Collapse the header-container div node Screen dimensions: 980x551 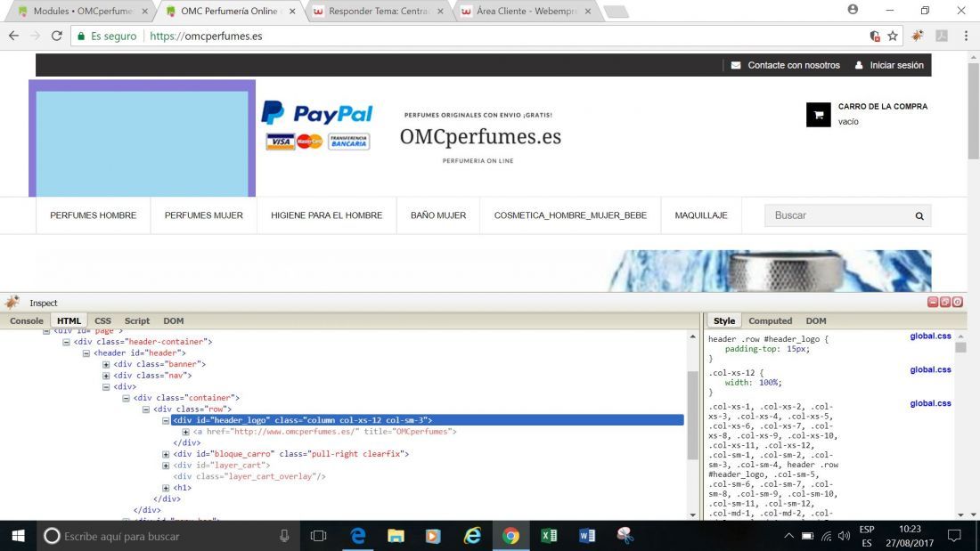tap(66, 342)
